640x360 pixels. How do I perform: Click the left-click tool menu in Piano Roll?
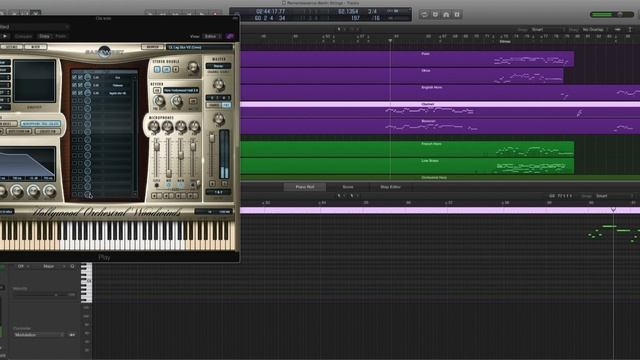(340, 196)
